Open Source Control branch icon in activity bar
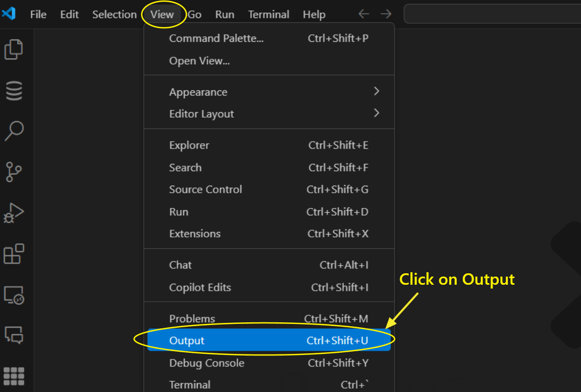The image size is (581, 392). (14, 171)
